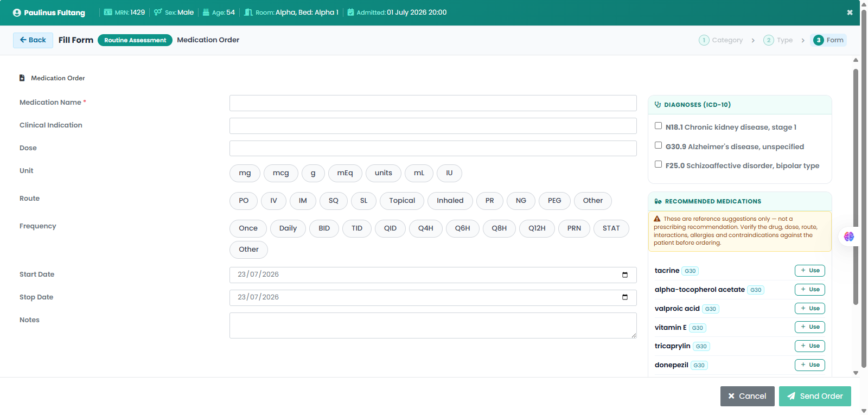868x415 pixels.
Task: Use donepezil recommendation
Action: (x=810, y=365)
